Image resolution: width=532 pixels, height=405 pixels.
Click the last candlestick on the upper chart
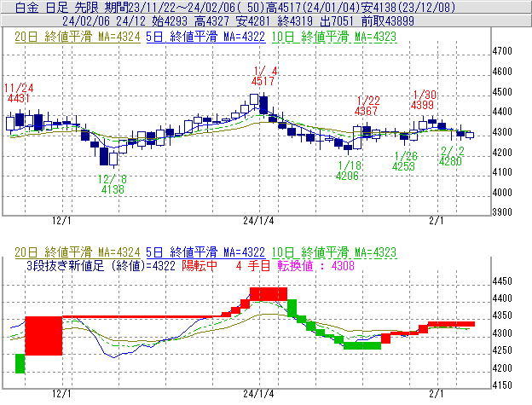coord(470,135)
